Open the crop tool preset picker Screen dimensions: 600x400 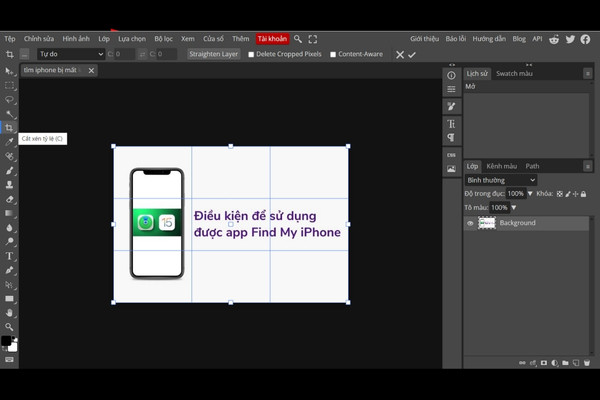(24, 54)
